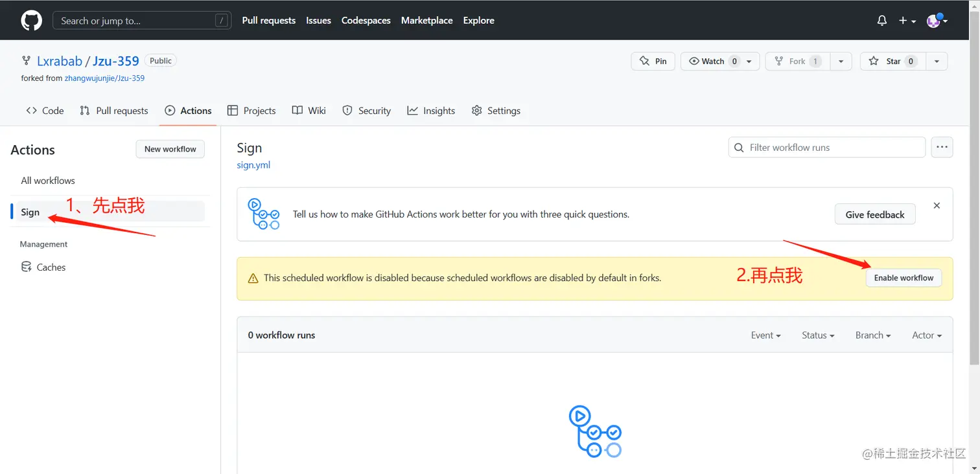Switch to the repository Pull requests tab
The height and width of the screenshot is (474, 980).
[114, 111]
